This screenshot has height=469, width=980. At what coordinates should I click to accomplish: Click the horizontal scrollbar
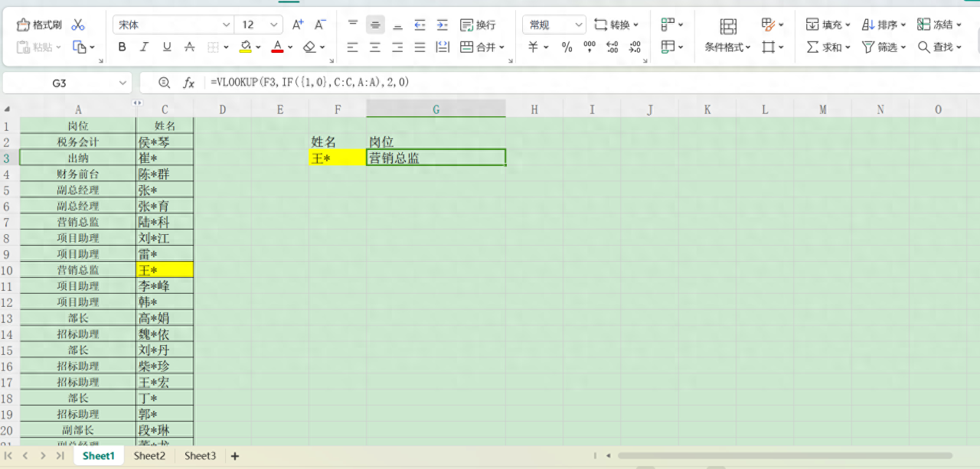[x=785, y=455]
